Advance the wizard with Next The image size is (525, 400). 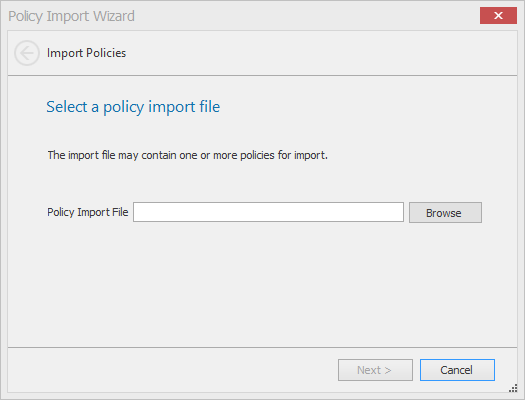coord(375,370)
